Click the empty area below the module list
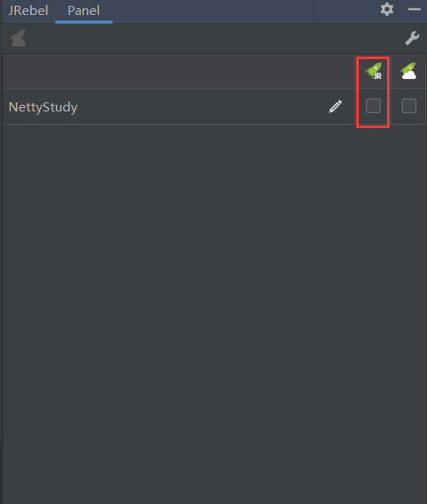Image resolution: width=427 pixels, height=504 pixels. (214, 314)
